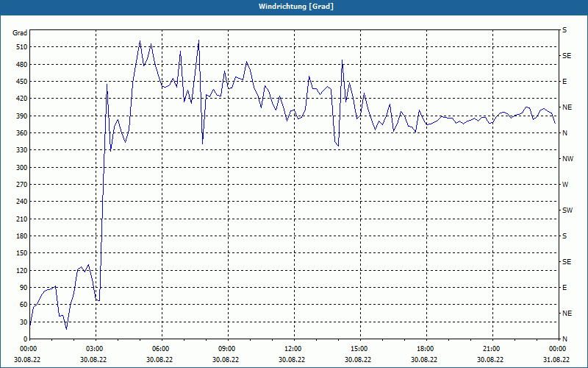This screenshot has width=588, height=368.
Task: Select the W compass direction label
Action: (565, 185)
